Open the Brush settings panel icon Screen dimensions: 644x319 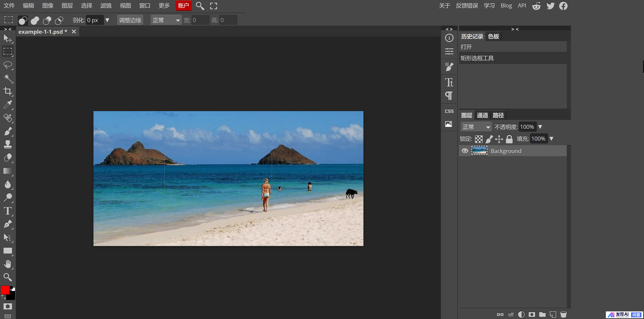[x=449, y=67]
